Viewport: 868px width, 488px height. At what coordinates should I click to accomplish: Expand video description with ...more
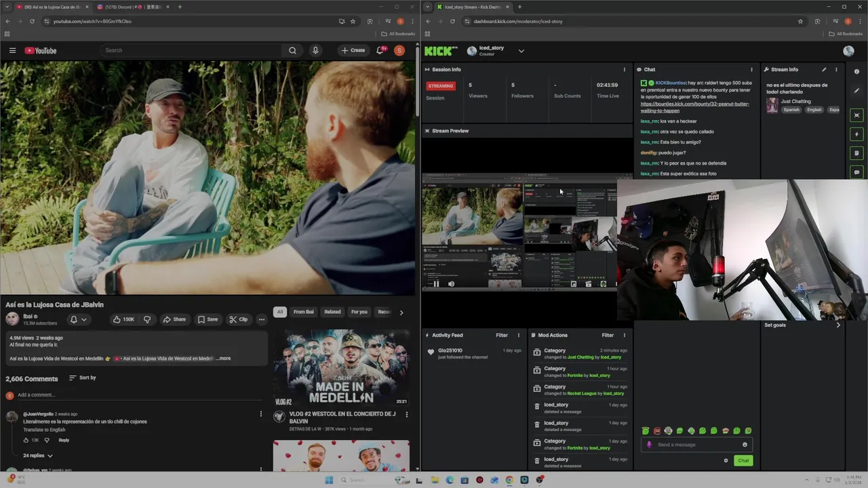[x=223, y=358]
